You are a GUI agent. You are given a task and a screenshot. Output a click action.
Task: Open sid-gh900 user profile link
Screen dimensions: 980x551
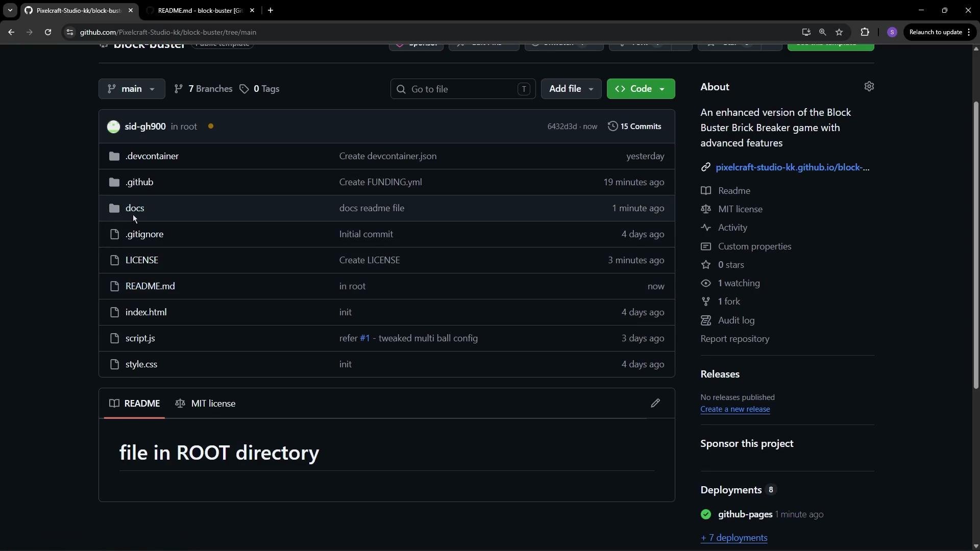145,127
